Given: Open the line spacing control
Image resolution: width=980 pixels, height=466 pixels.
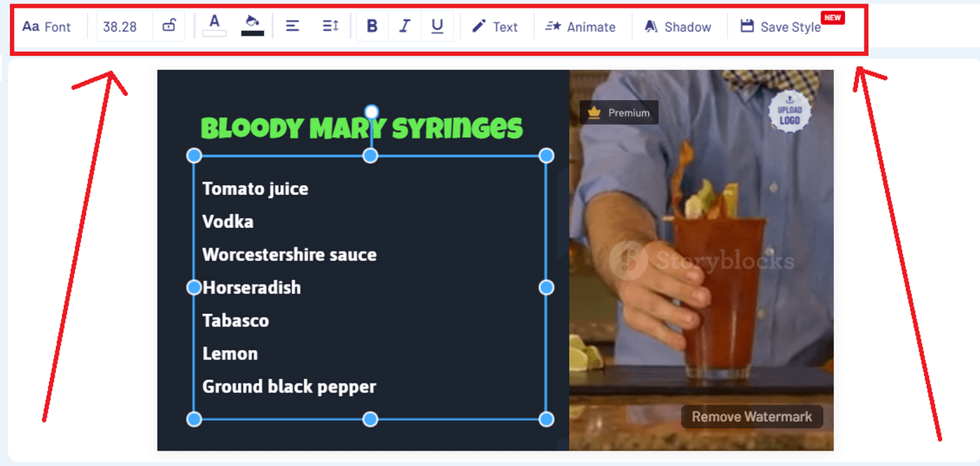Looking at the screenshot, I should pyautogui.click(x=330, y=26).
